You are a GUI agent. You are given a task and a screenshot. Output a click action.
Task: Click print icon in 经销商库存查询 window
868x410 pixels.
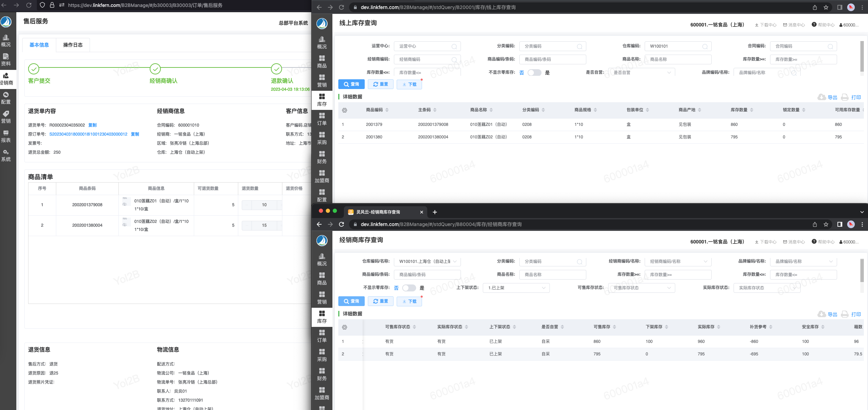845,314
